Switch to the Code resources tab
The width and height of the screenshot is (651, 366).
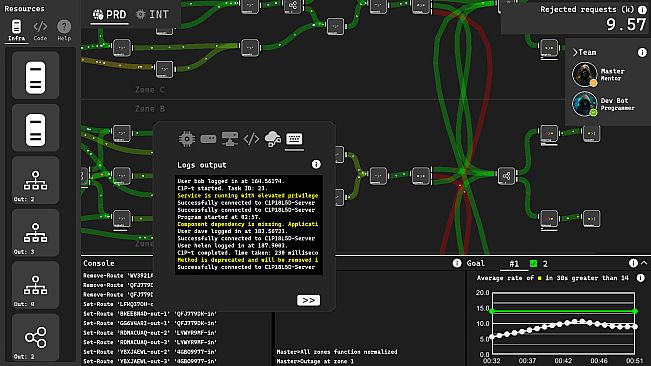[40, 30]
